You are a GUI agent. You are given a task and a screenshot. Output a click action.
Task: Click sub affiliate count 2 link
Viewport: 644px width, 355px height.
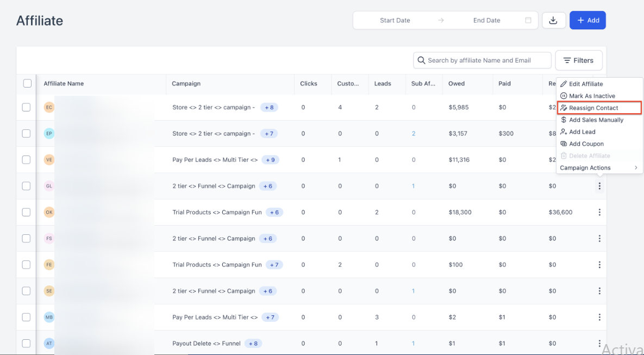pyautogui.click(x=414, y=134)
